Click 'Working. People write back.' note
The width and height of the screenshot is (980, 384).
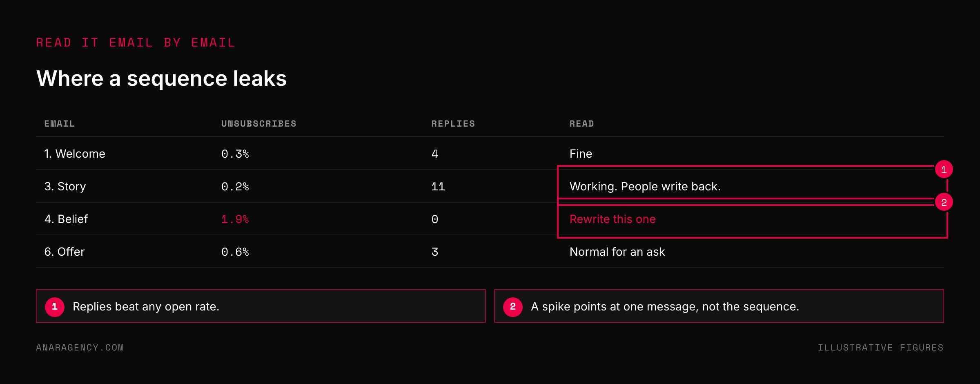pyautogui.click(x=645, y=186)
